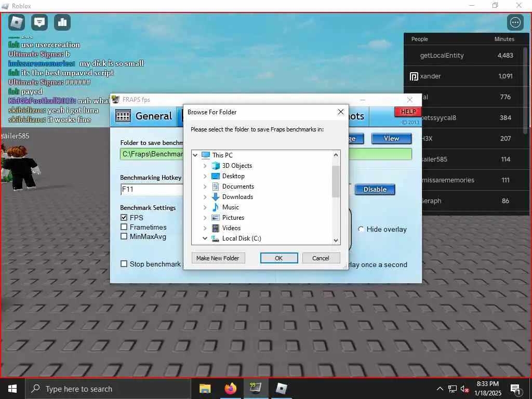Expand the Desktop node
This screenshot has width=532, height=399.
205,177
